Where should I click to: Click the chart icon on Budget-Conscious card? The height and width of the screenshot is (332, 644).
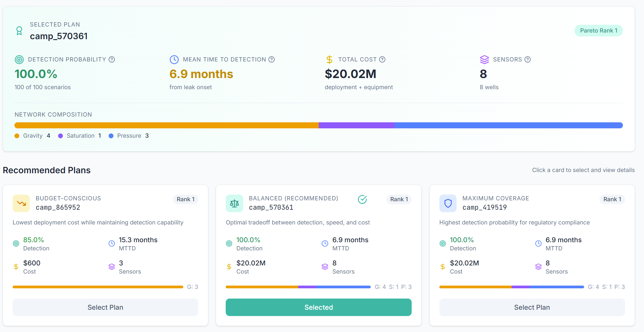click(x=21, y=203)
